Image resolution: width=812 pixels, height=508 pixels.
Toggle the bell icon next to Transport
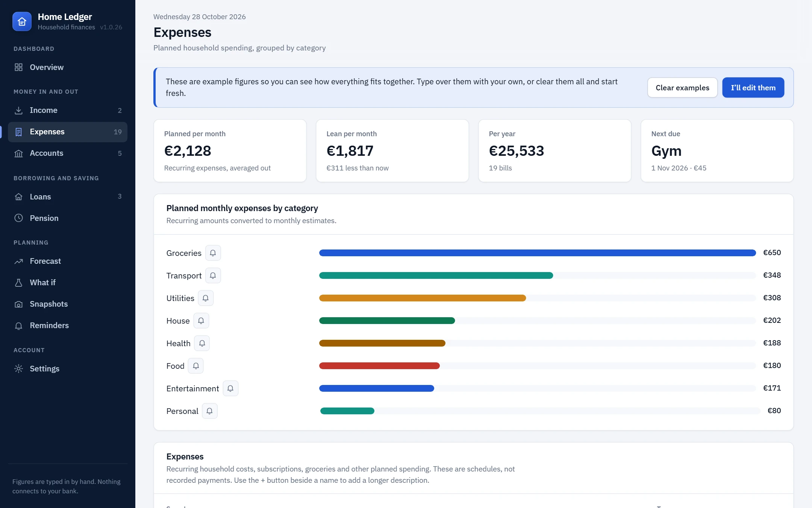[213, 275]
